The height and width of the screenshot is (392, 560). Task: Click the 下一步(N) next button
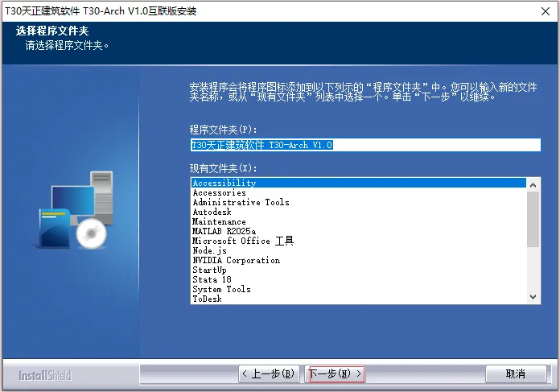[335, 373]
